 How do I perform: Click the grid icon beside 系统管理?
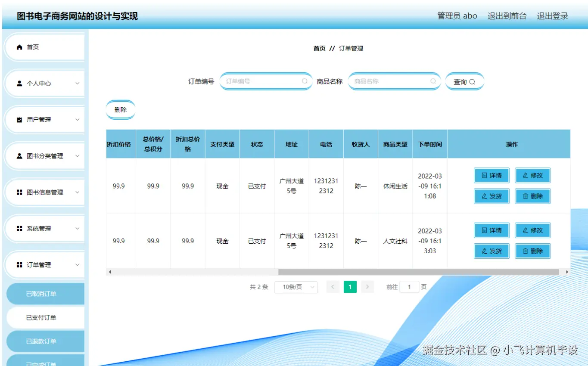pos(19,229)
